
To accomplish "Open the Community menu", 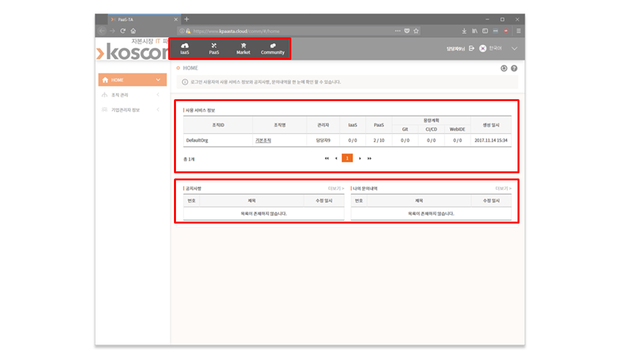I will click(x=273, y=48).
